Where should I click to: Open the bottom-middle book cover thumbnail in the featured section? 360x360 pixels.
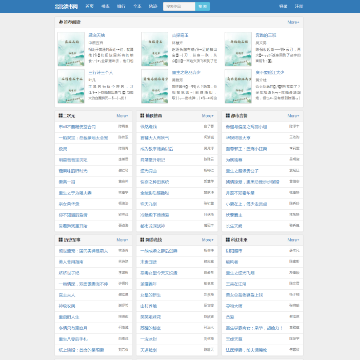pyautogui.click(x=155, y=86)
